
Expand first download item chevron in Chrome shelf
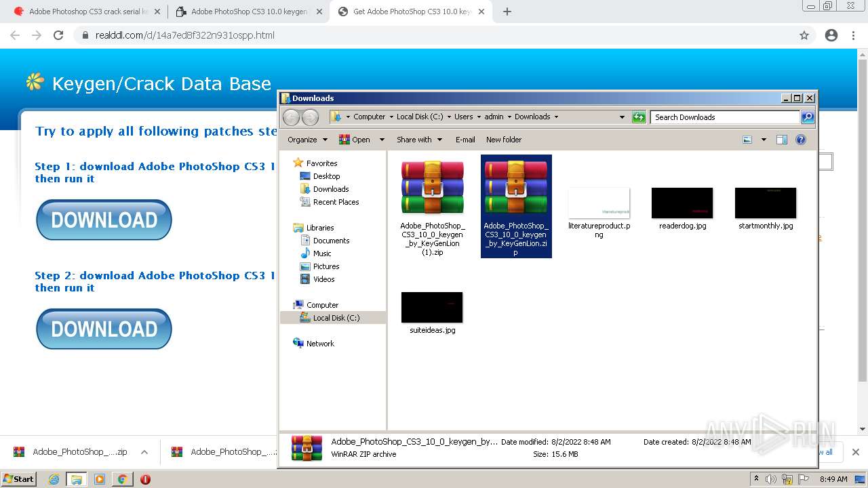[144, 452]
